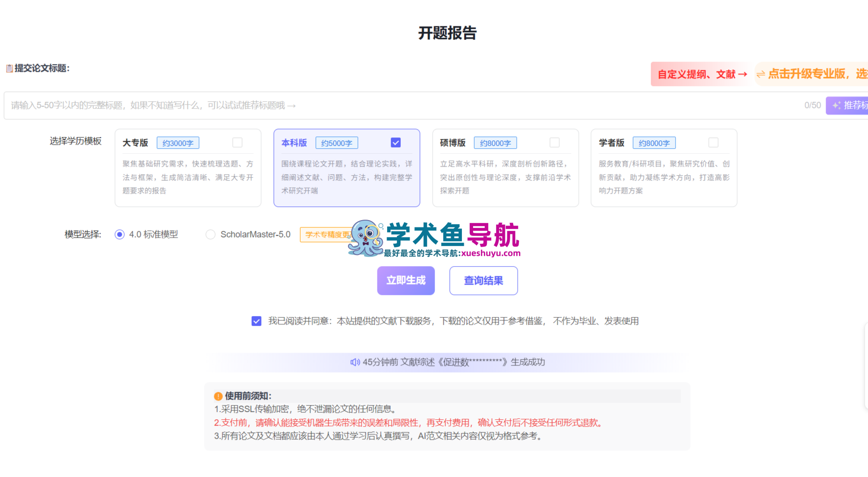868x477 pixels.
Task: Click the 约3000字 badge on 大专版 card
Action: click(x=177, y=142)
